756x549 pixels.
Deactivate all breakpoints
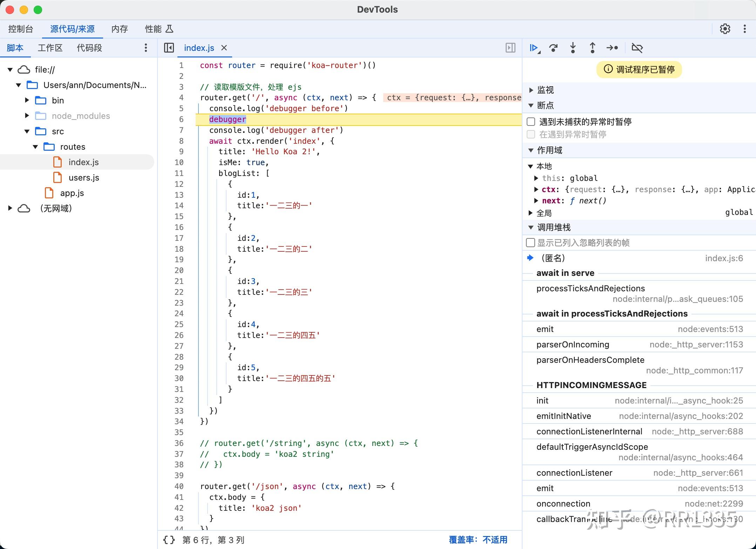click(637, 48)
